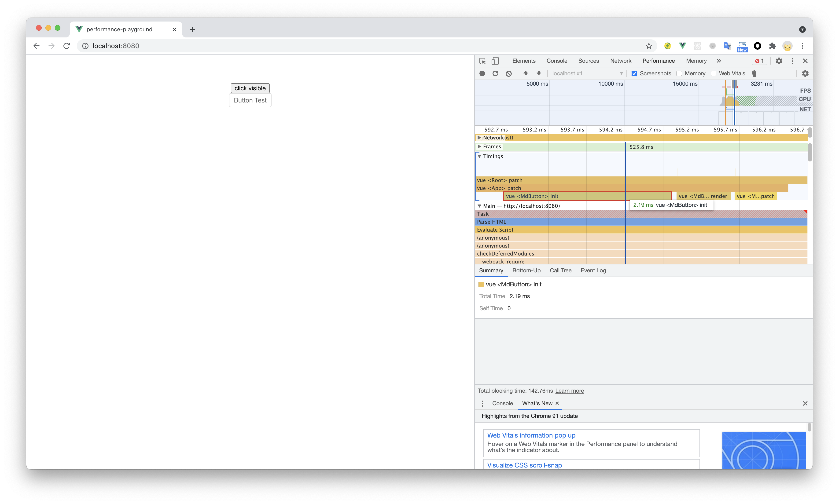839x504 pixels.
Task: Open the tab search dropdown arrow
Action: click(802, 29)
